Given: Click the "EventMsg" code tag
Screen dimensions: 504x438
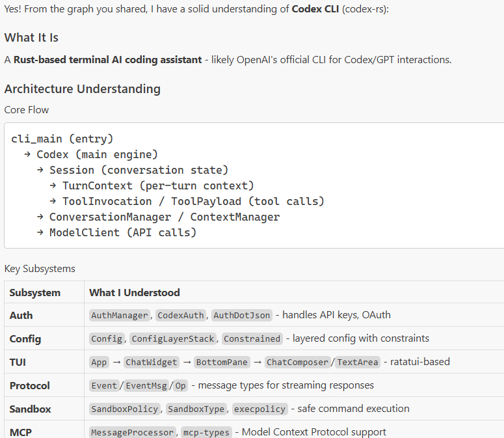Looking at the screenshot, I should pyautogui.click(x=146, y=385).
